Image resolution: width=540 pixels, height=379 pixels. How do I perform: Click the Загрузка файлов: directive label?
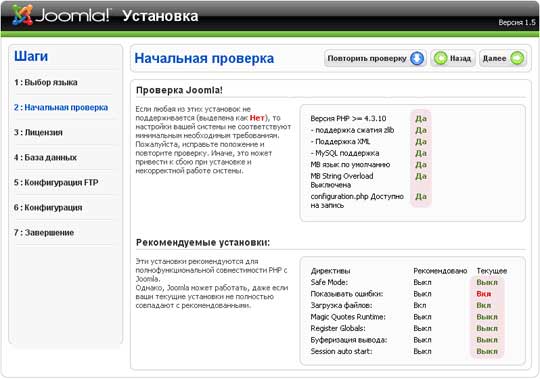click(341, 305)
